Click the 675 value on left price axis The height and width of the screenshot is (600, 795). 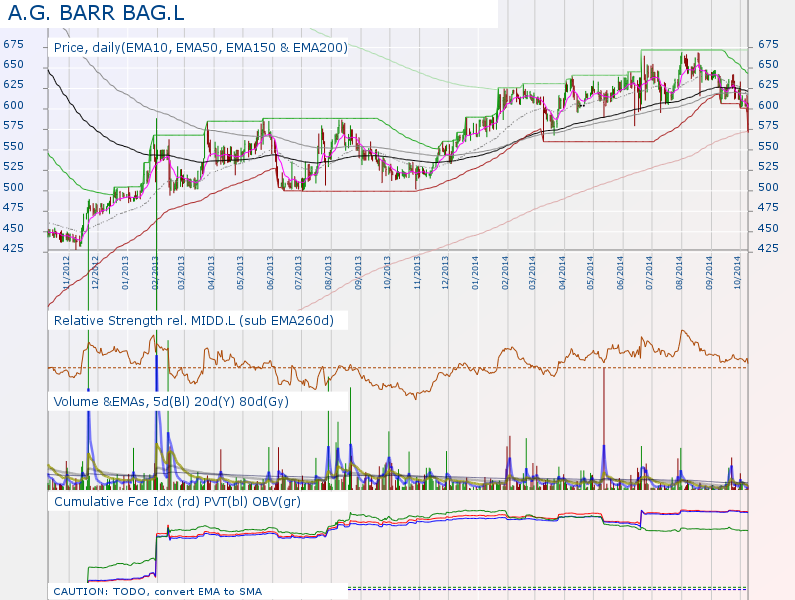(x=14, y=45)
